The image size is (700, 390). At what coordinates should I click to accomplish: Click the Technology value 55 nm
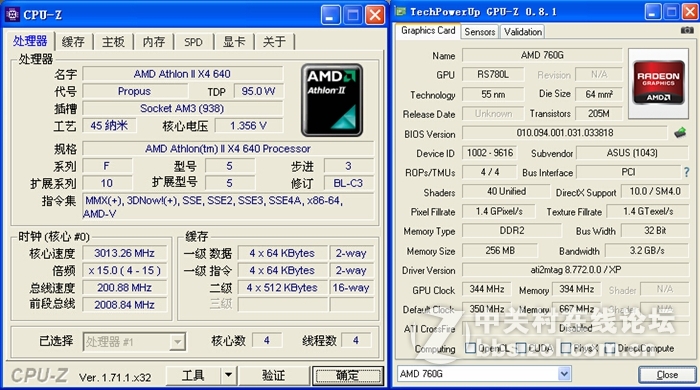click(x=492, y=94)
